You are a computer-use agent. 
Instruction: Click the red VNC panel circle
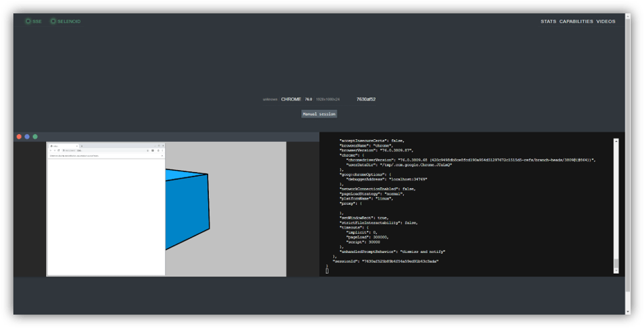point(19,137)
